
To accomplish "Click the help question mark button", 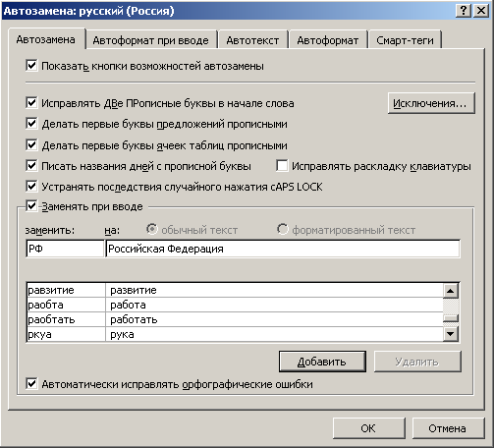I will pyautogui.click(x=464, y=11).
